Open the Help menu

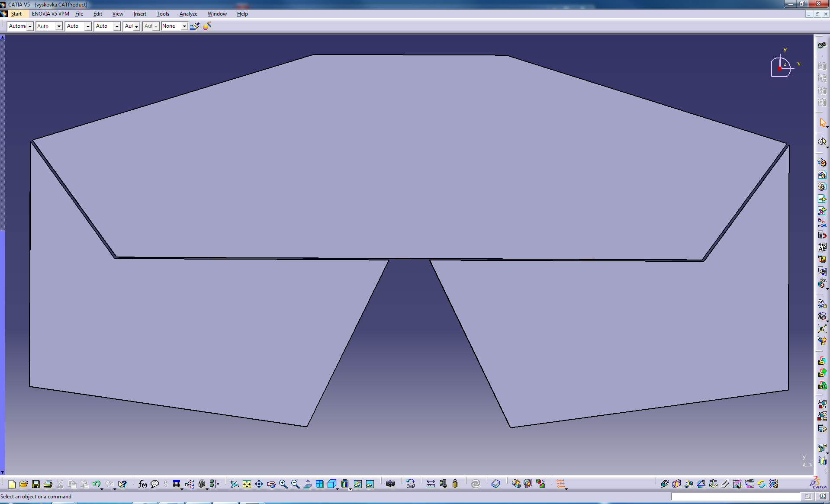coord(242,14)
